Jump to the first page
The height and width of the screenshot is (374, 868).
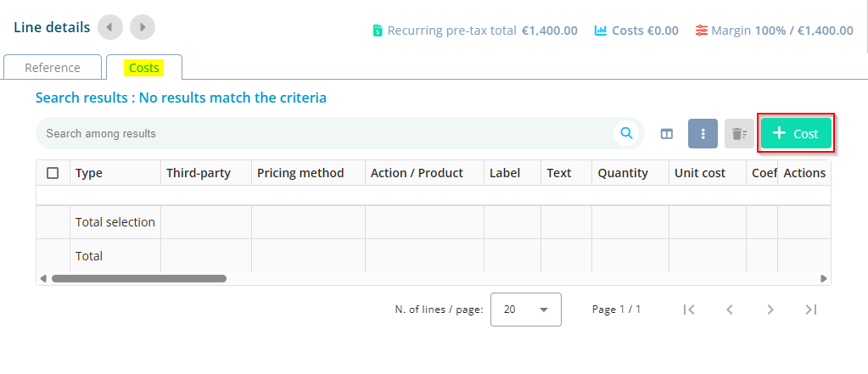pos(689,310)
